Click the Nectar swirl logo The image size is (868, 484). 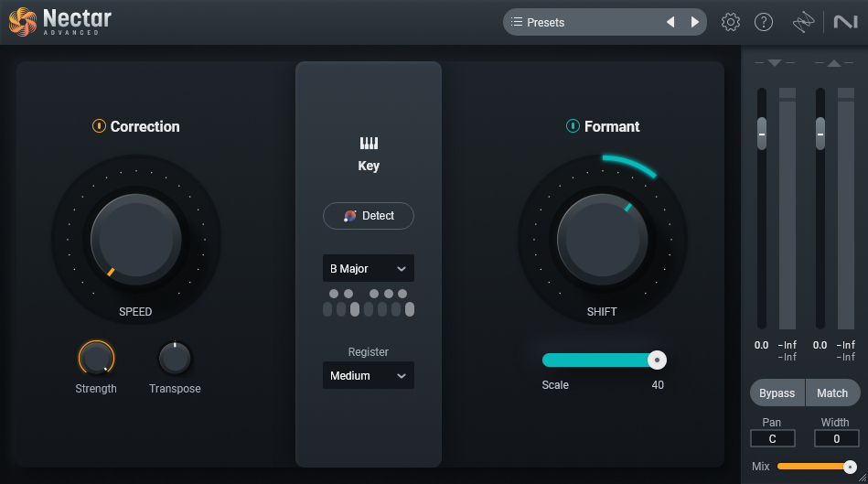point(23,22)
